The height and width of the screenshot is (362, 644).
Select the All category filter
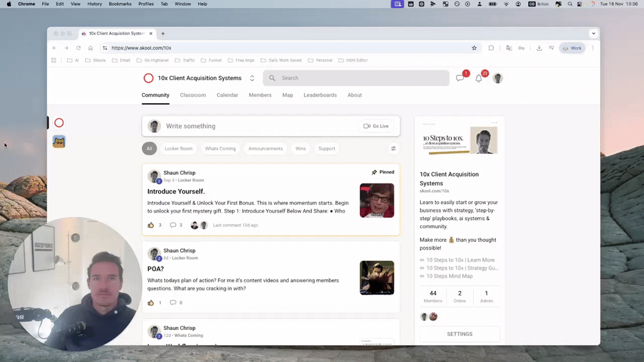click(149, 148)
